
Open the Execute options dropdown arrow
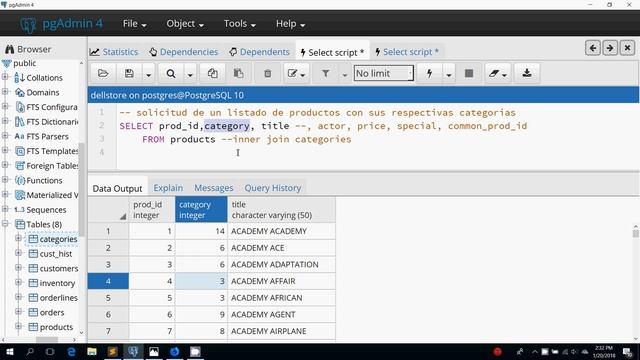(449, 74)
